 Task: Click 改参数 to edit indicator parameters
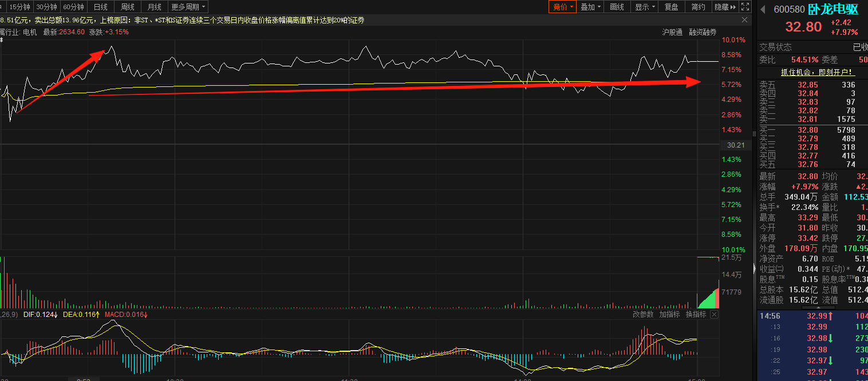pos(643,315)
